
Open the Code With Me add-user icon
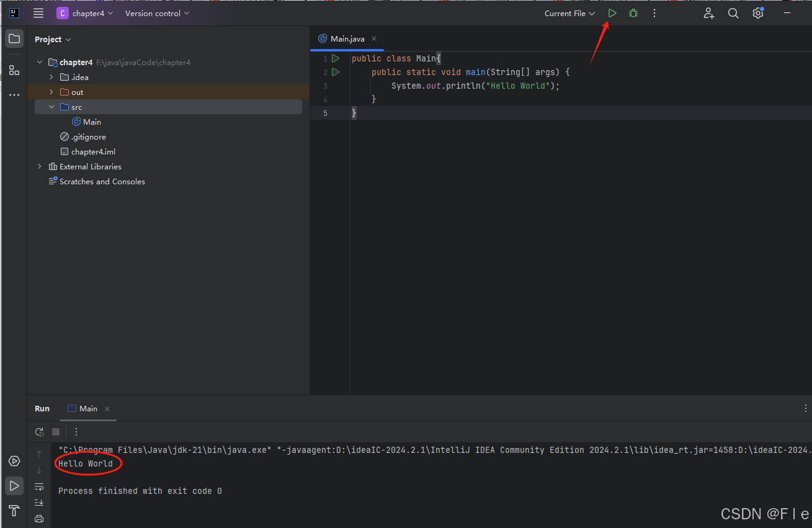coord(709,13)
